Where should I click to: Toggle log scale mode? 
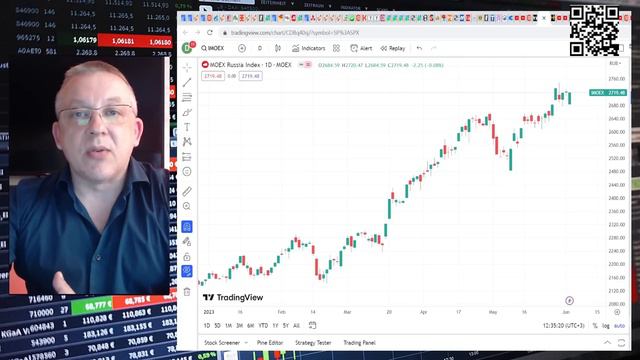pos(606,326)
